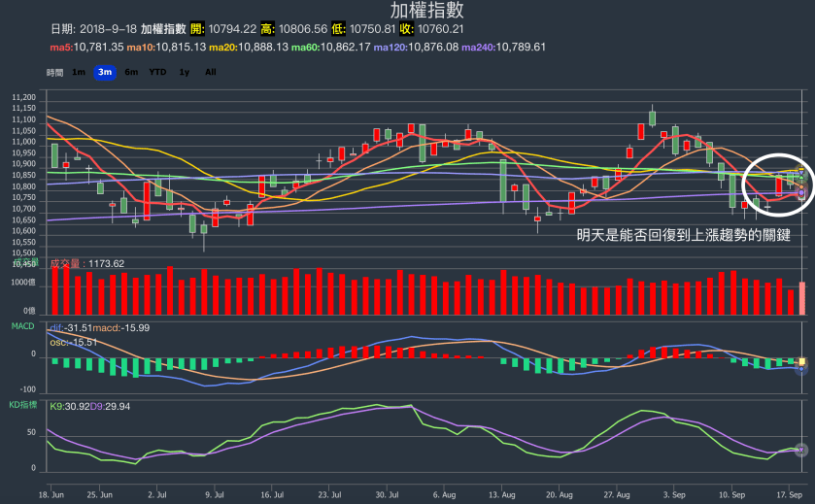Set the chart range to 1y

point(185,72)
